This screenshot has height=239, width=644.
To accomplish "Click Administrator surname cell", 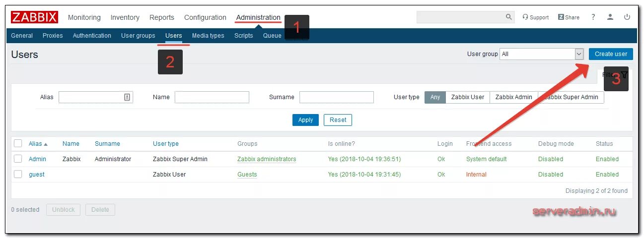I will click(x=113, y=159).
